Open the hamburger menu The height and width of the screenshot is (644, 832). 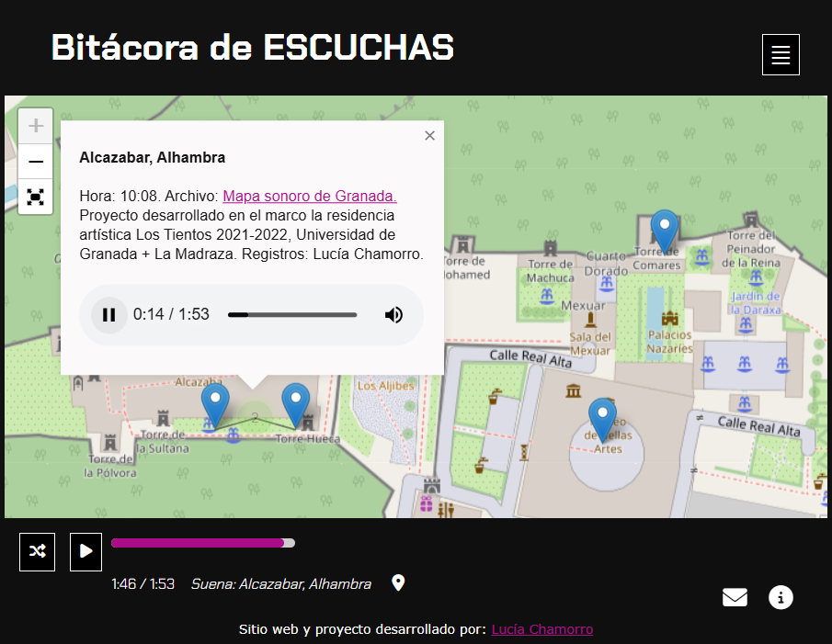click(x=781, y=54)
